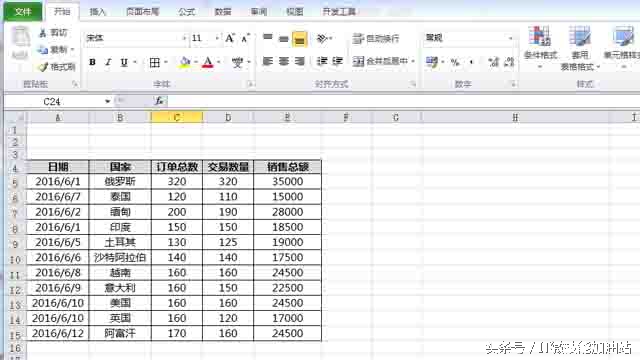Click the cell borders icon

(x=155, y=62)
